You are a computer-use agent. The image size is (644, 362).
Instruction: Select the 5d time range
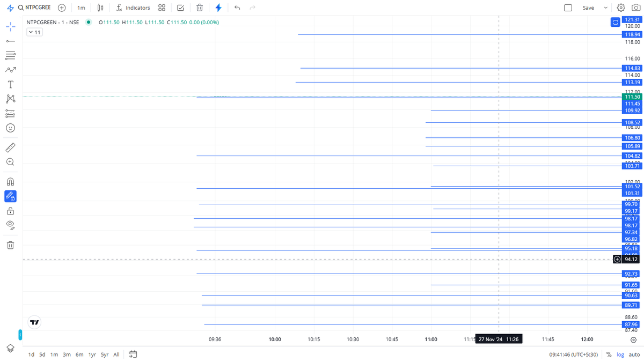[x=42, y=354]
